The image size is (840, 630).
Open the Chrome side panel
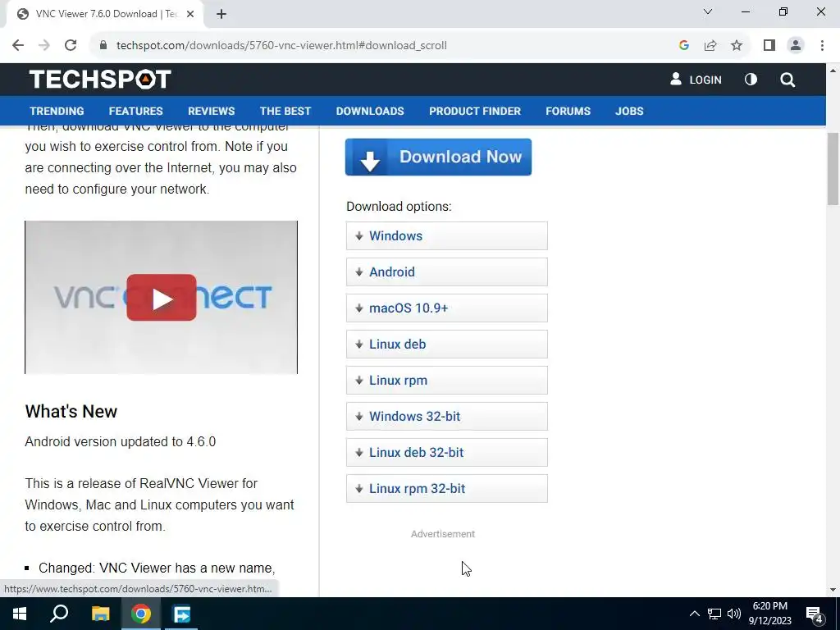tap(769, 45)
